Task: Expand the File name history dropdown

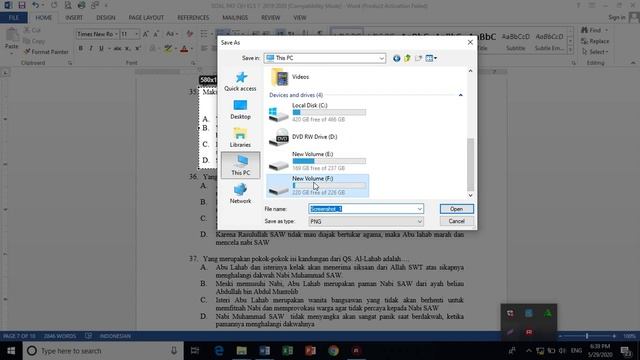Action: [420, 209]
